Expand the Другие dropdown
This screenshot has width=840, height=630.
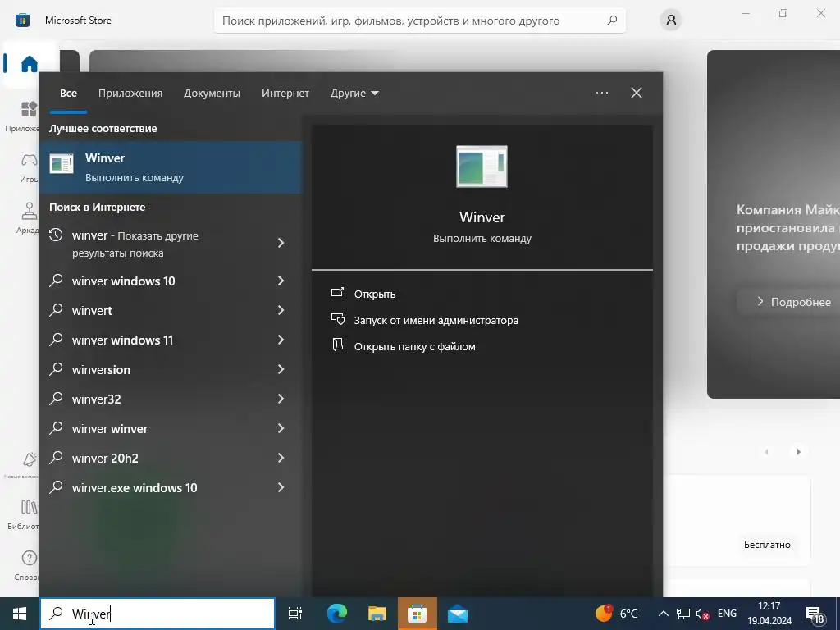[354, 94]
